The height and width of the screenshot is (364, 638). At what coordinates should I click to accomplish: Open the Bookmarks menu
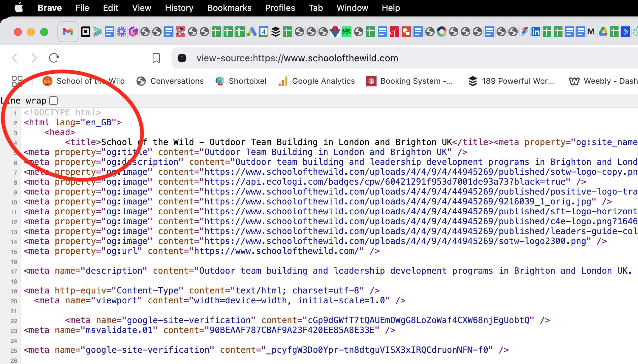(x=229, y=8)
